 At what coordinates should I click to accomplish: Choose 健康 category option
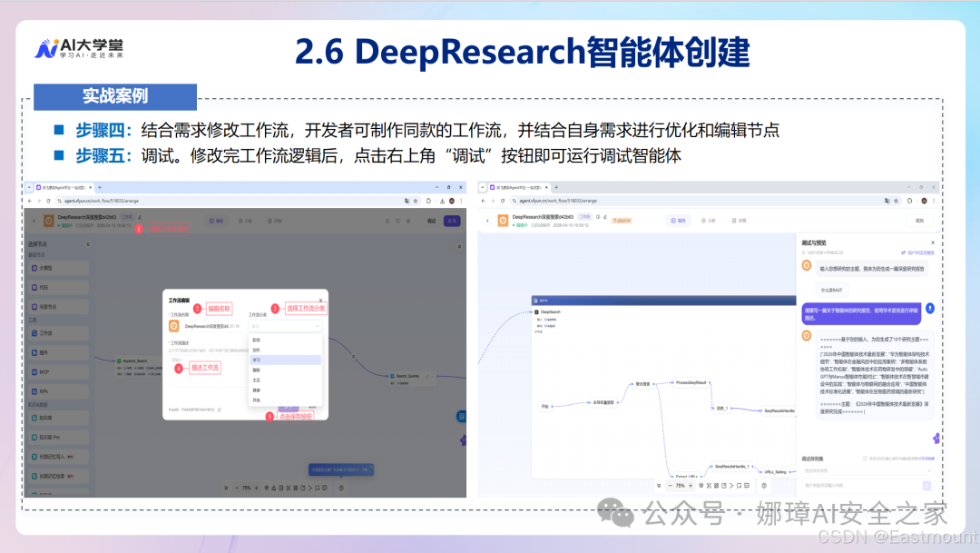[285, 390]
